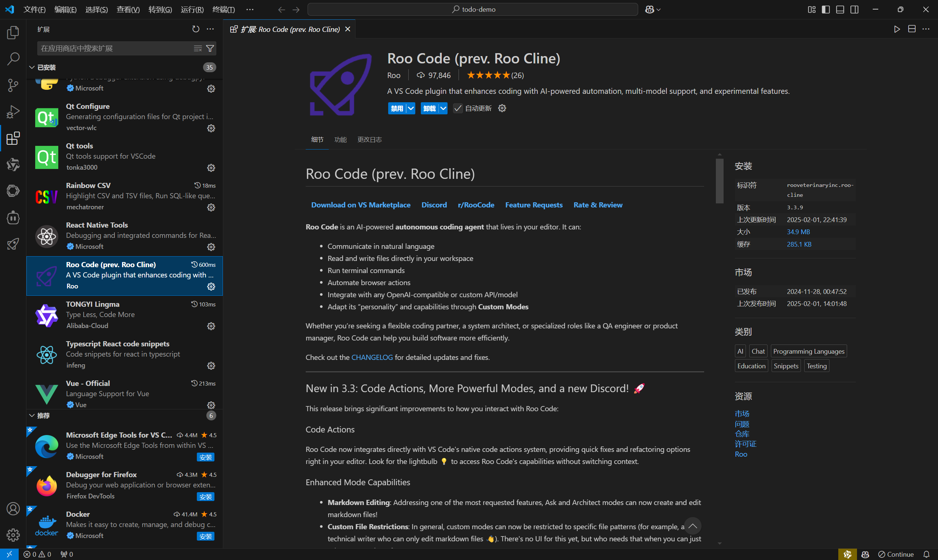Viewport: 938px width, 560px height.
Task: Open manage gear for Rainbow CSV extension
Action: pos(211,207)
